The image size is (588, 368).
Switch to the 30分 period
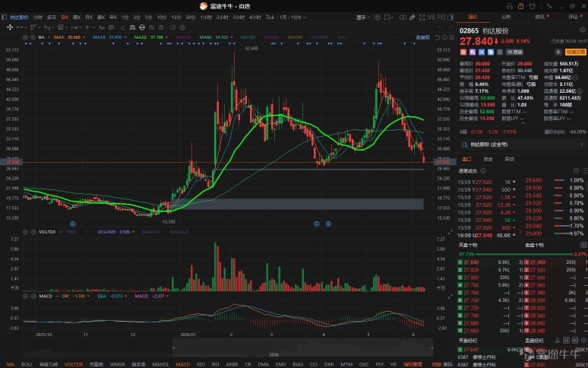pos(191,17)
